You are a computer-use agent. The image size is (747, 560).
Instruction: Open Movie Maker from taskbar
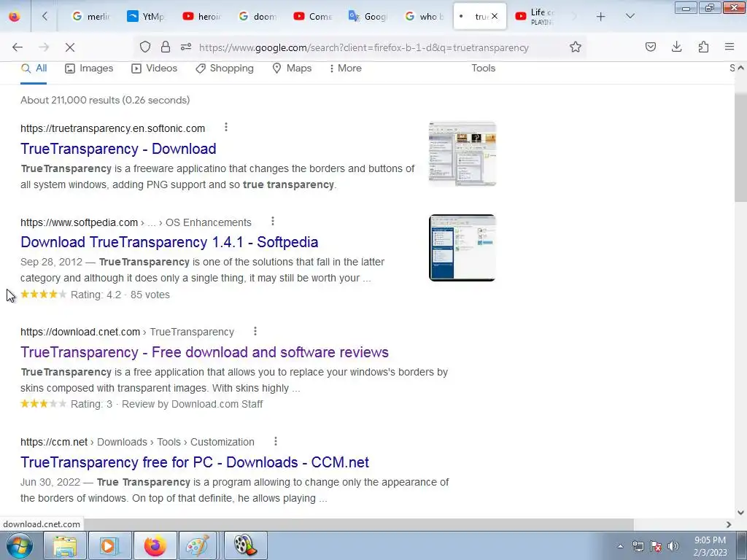(246, 545)
